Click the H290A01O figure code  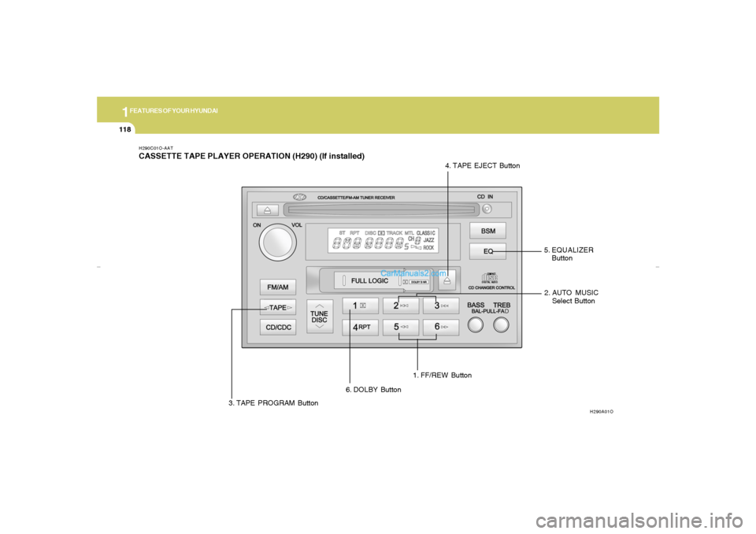click(x=601, y=412)
